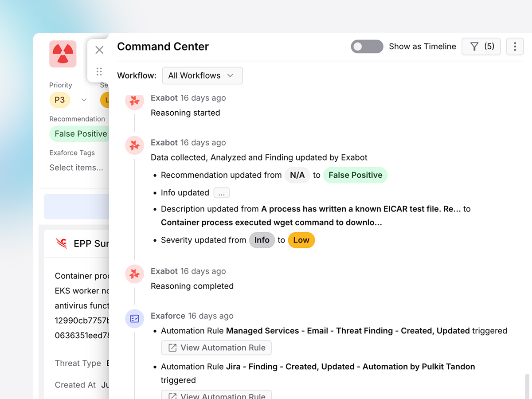This screenshot has width=532, height=399.
Task: Click the Exaforce 16 days ago header
Action: tap(192, 316)
